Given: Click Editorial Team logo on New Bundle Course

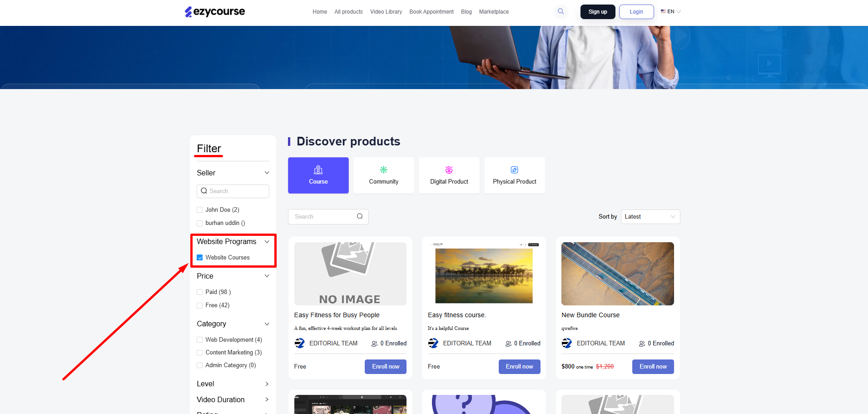Looking at the screenshot, I should point(567,343).
